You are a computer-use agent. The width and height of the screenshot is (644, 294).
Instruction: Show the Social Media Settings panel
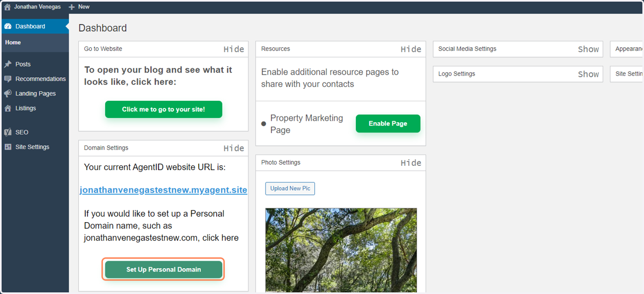click(x=588, y=49)
